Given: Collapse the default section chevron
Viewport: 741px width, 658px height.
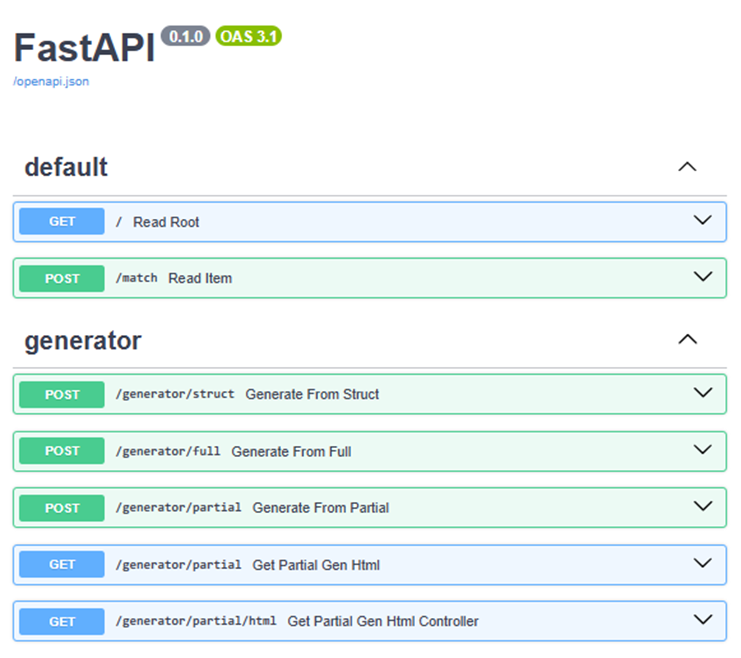Looking at the screenshot, I should tap(687, 167).
